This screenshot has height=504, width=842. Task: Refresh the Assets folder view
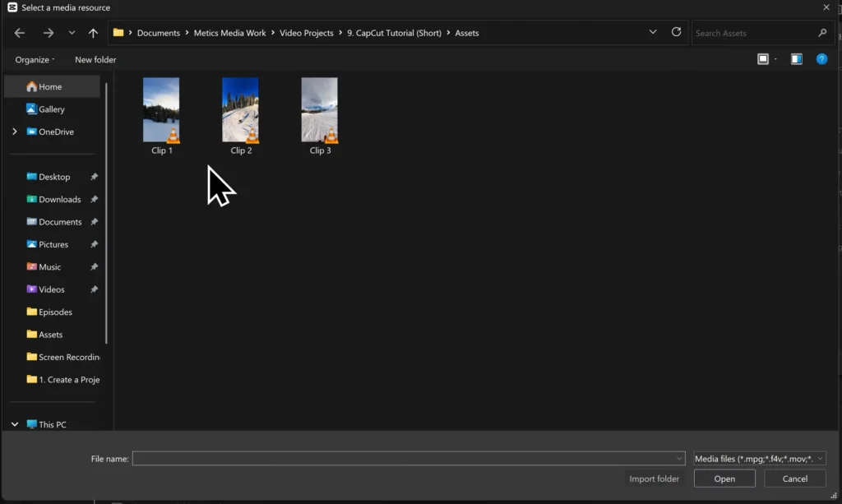click(x=676, y=32)
